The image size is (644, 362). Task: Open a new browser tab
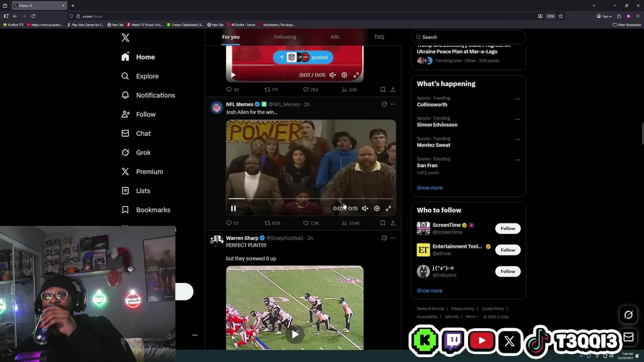tap(72, 6)
